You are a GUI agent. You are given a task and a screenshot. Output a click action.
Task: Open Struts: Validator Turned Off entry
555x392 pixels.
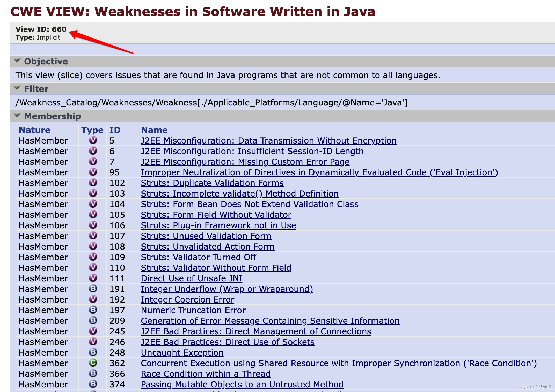coord(198,257)
